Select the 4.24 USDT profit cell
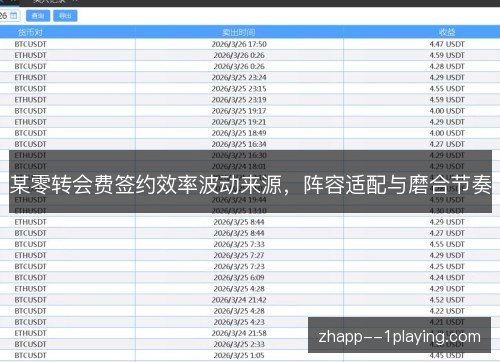This screenshot has height=362, width=500. click(x=447, y=277)
